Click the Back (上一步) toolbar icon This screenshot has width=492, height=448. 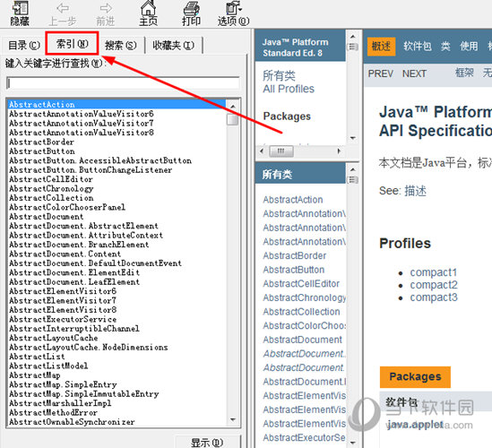[x=63, y=13]
